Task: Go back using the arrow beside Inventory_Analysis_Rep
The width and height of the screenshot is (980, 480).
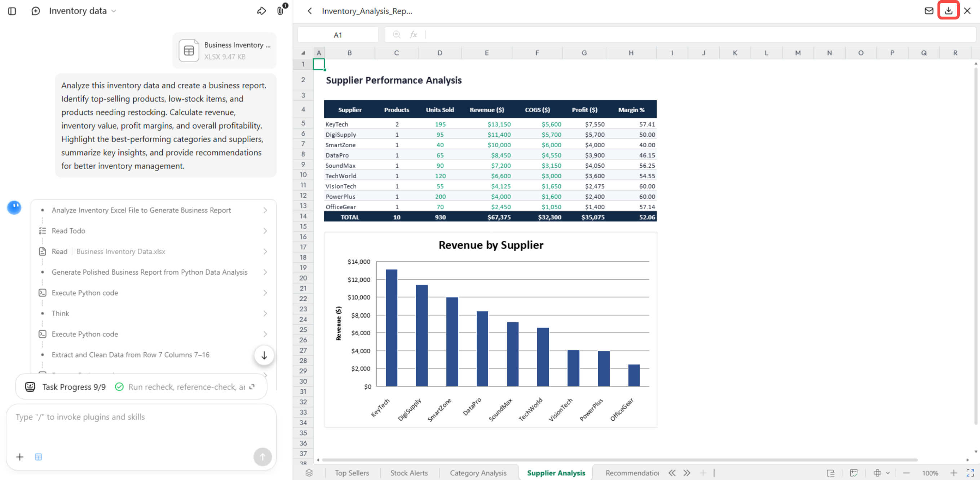Action: (x=310, y=11)
